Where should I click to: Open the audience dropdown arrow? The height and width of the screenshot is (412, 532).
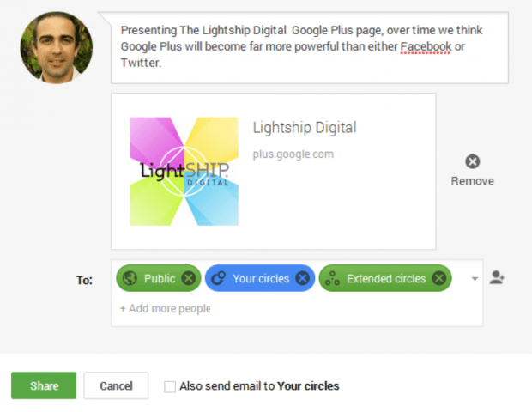pyautogui.click(x=475, y=278)
